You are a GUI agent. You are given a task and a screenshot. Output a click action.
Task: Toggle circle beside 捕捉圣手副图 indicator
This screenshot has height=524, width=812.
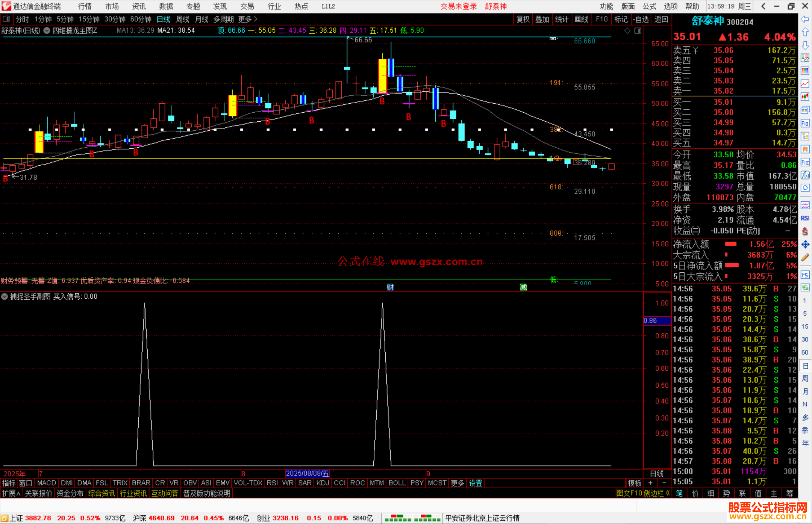(5, 297)
